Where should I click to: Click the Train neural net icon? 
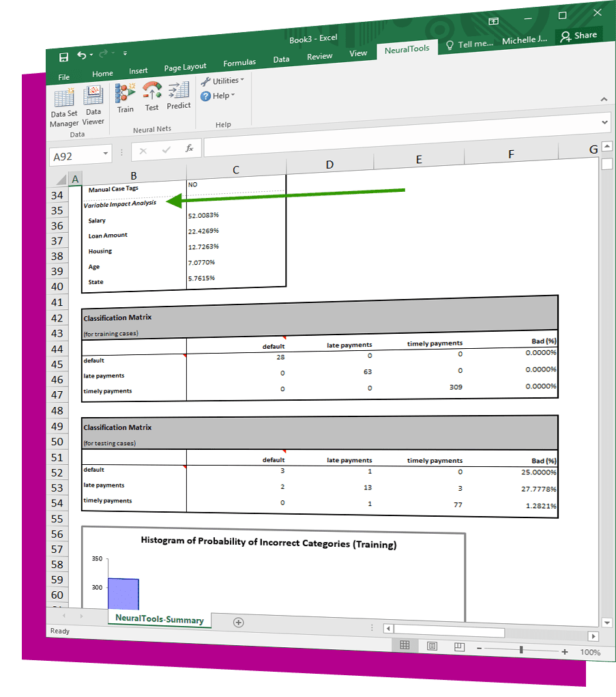126,97
